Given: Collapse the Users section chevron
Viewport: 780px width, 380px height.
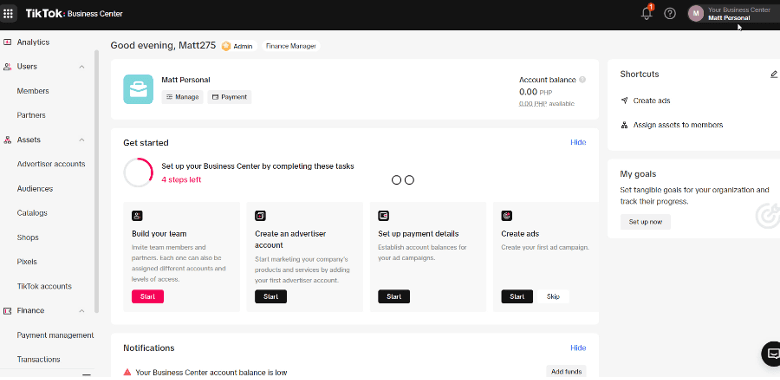Looking at the screenshot, I should [82, 67].
